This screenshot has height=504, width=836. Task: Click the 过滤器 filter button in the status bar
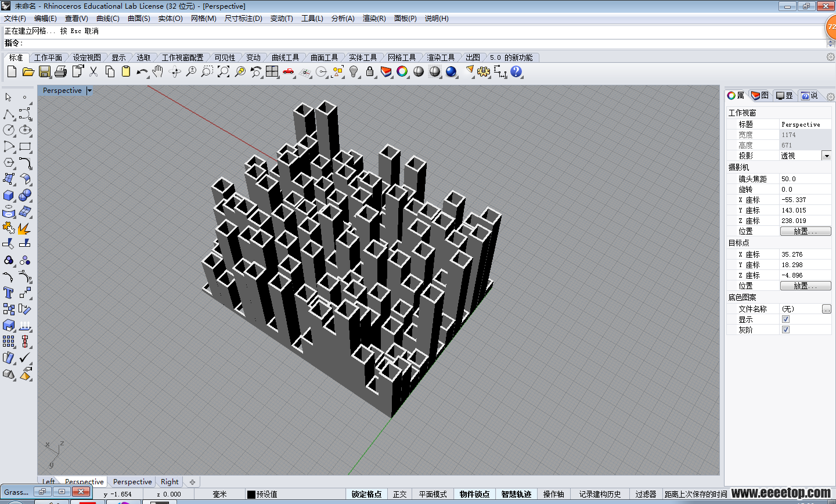click(x=646, y=494)
